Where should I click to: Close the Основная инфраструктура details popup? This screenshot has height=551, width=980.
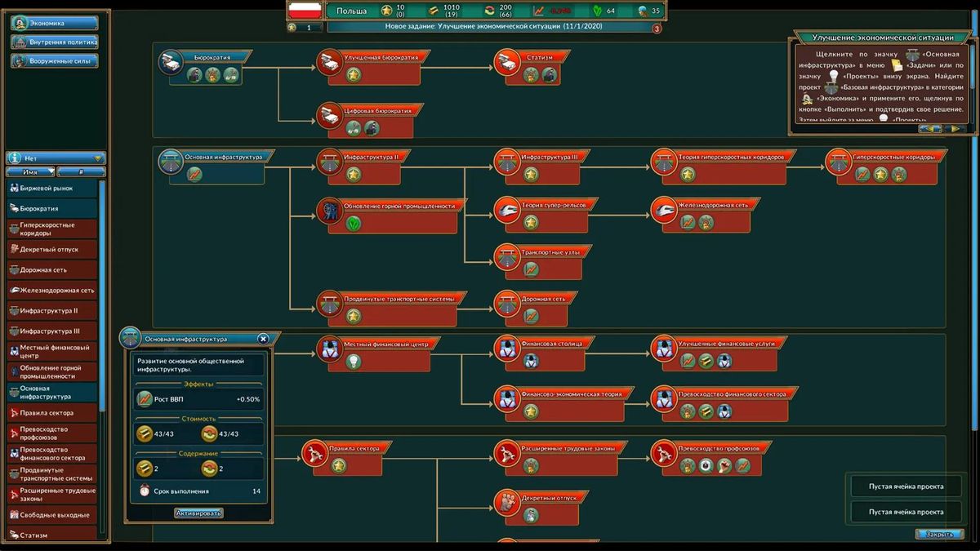(263, 339)
